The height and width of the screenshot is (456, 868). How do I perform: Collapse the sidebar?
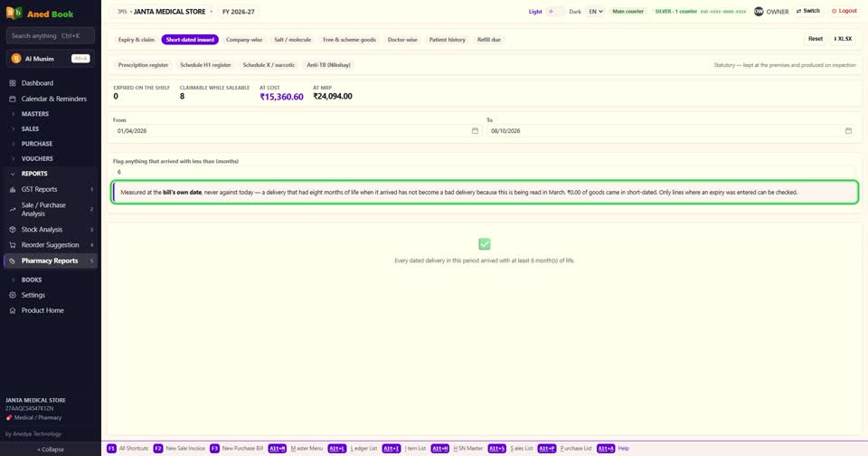point(51,450)
